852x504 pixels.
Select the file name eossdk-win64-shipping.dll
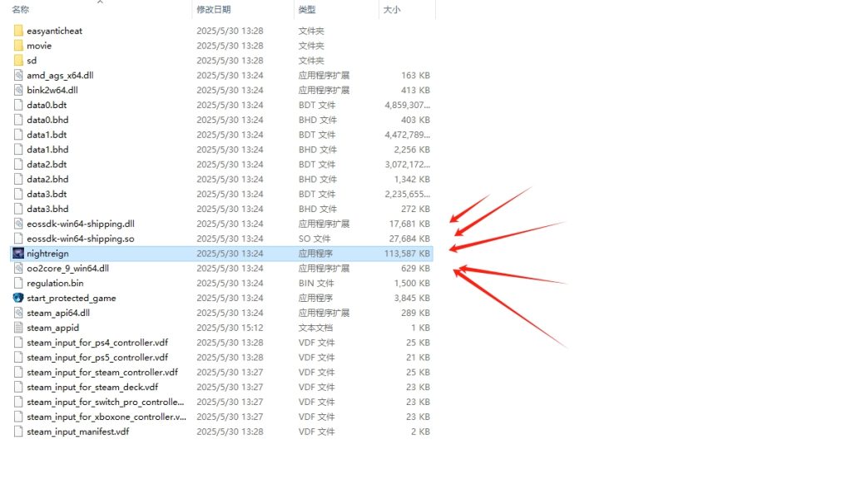(x=81, y=224)
